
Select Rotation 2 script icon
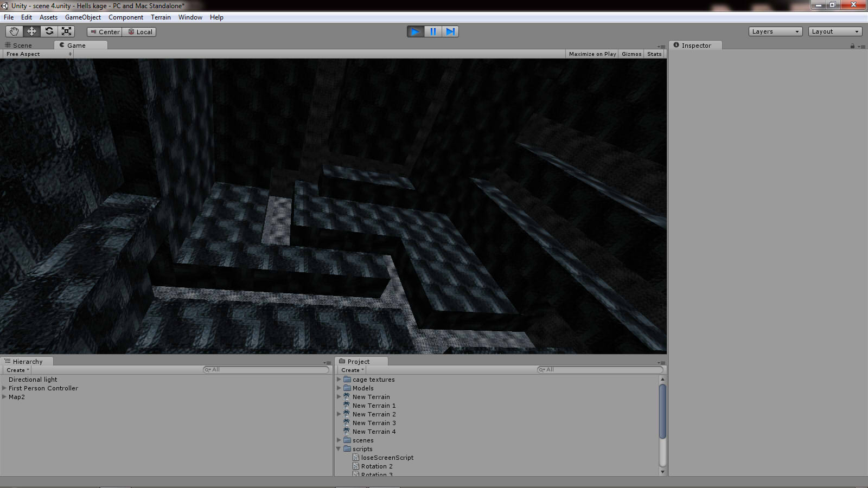point(356,466)
